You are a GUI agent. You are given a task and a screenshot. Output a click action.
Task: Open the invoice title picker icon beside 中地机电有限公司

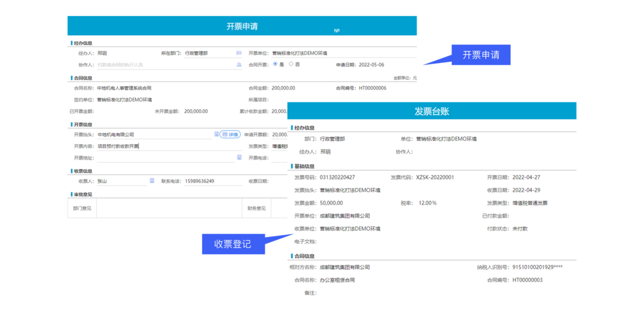pyautogui.click(x=216, y=134)
